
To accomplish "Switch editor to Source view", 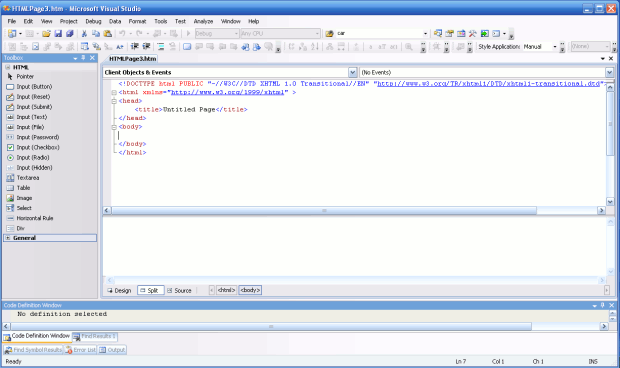I will pyautogui.click(x=179, y=291).
